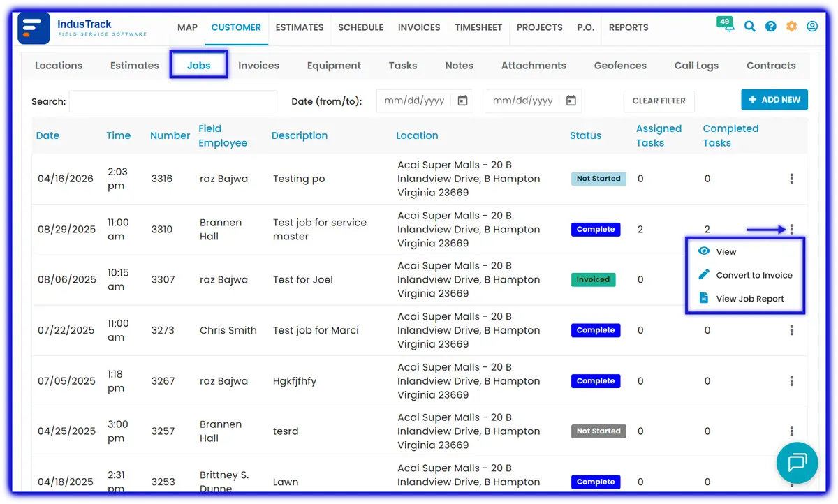Sort by Assigned Tasks column header
The image size is (838, 504).
tap(659, 136)
